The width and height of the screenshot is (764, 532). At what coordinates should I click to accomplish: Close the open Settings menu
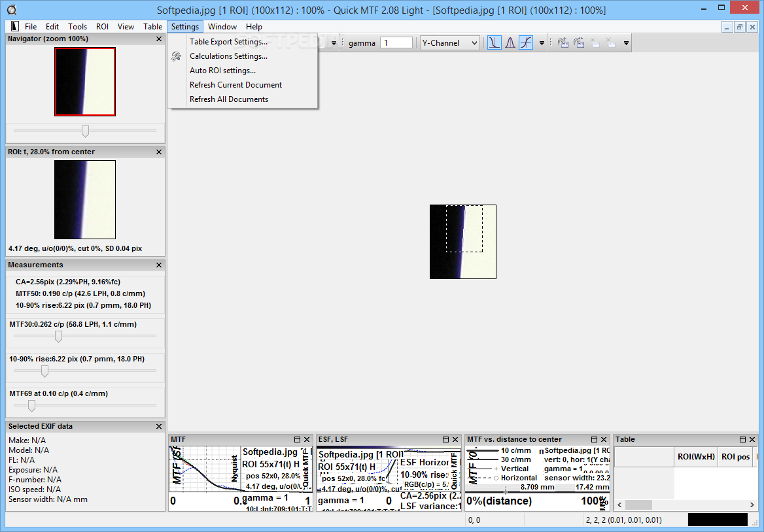[x=185, y=27]
